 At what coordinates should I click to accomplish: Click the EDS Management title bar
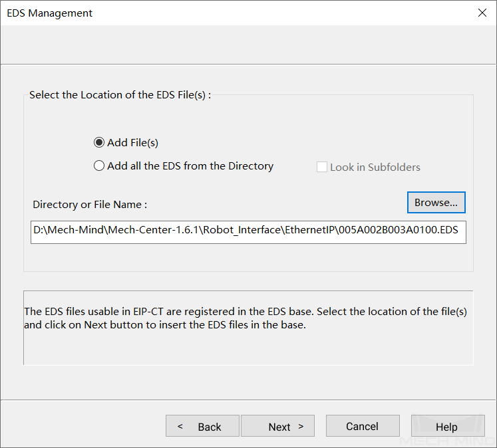(x=200, y=13)
